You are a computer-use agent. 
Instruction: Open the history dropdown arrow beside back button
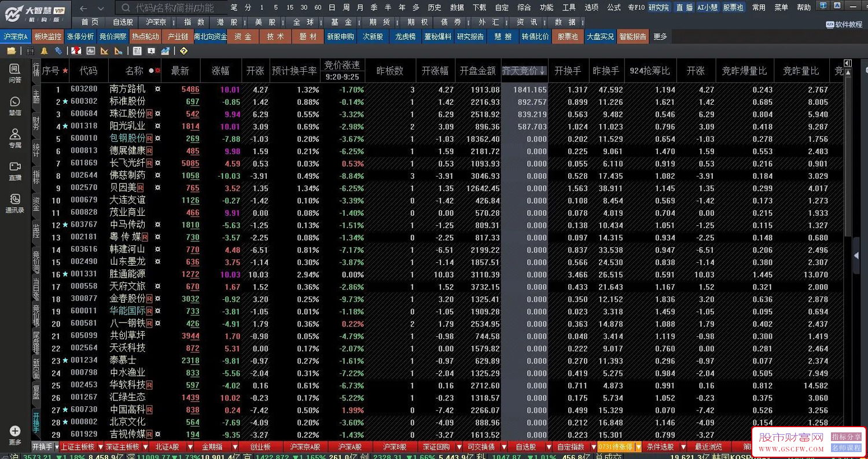tap(101, 8)
